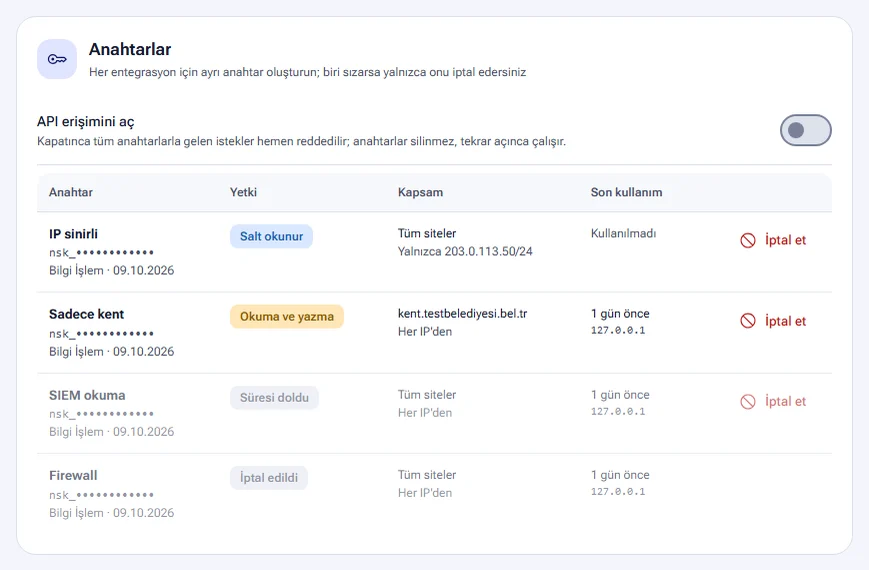The width and height of the screenshot is (869, 570).
Task: Select the Firewall key name
Action: point(73,476)
